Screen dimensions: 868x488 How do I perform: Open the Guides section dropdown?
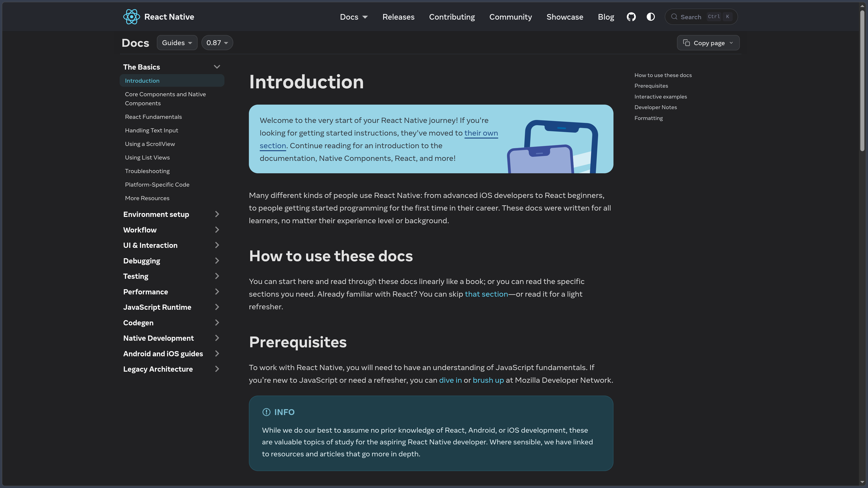coord(177,43)
